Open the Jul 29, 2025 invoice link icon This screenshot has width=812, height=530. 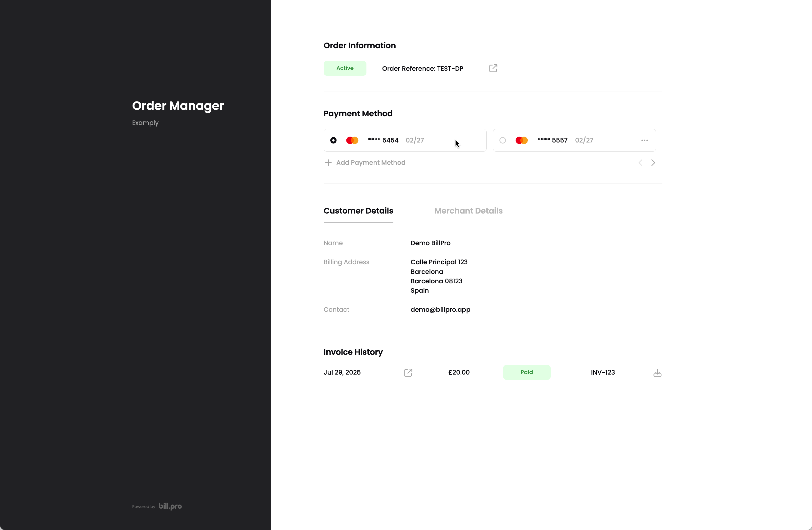[x=408, y=373]
